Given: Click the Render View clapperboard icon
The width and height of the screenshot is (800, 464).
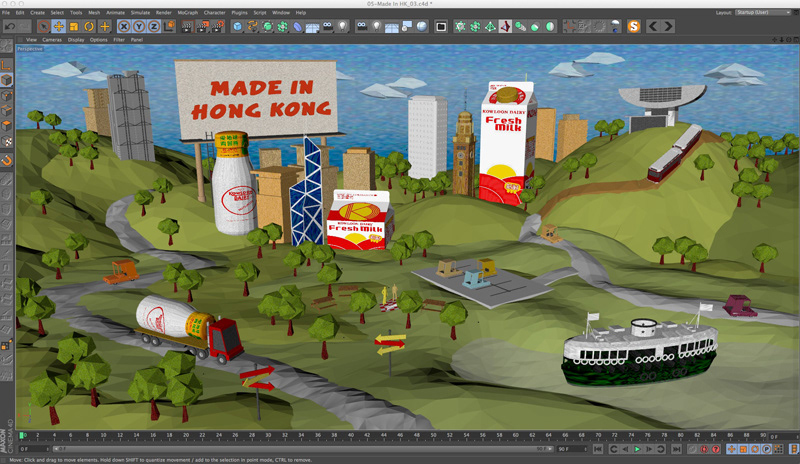Looking at the screenshot, I should coord(187,26).
